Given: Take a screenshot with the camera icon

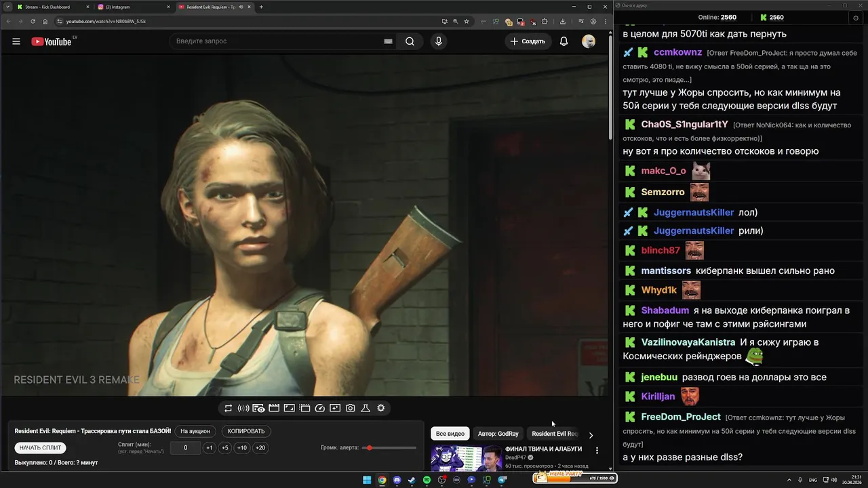Looking at the screenshot, I should (x=350, y=408).
